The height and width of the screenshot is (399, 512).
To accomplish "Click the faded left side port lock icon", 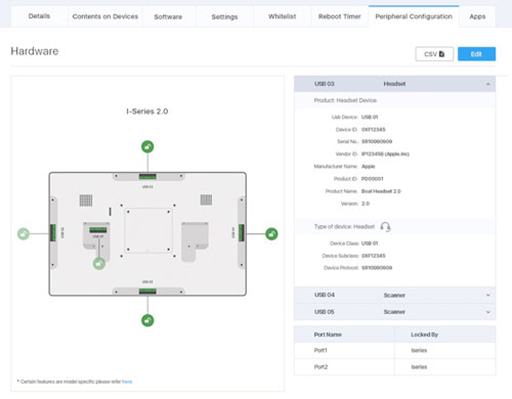I will coord(23,234).
